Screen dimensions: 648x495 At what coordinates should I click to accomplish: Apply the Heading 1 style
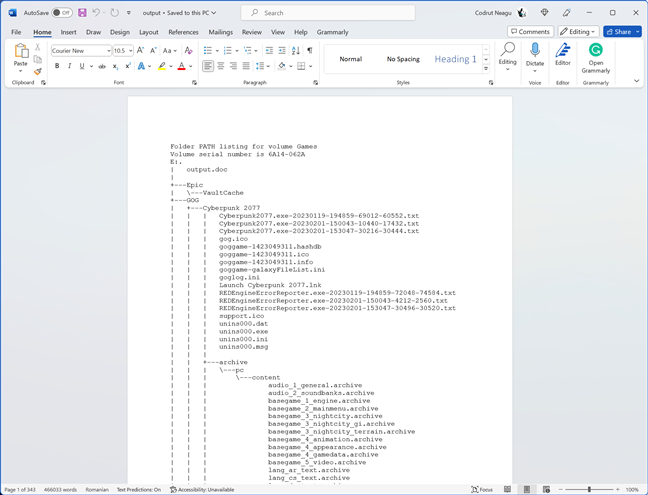(455, 59)
